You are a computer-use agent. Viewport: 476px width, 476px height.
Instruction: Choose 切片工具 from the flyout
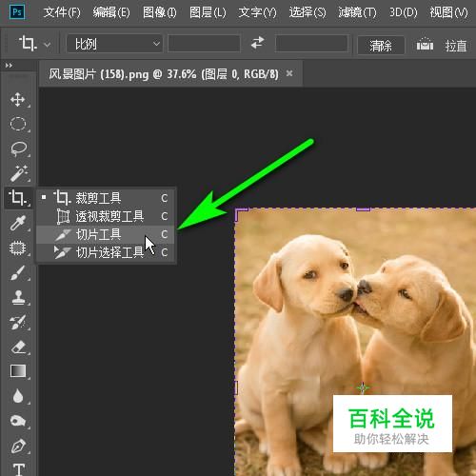coord(106,234)
